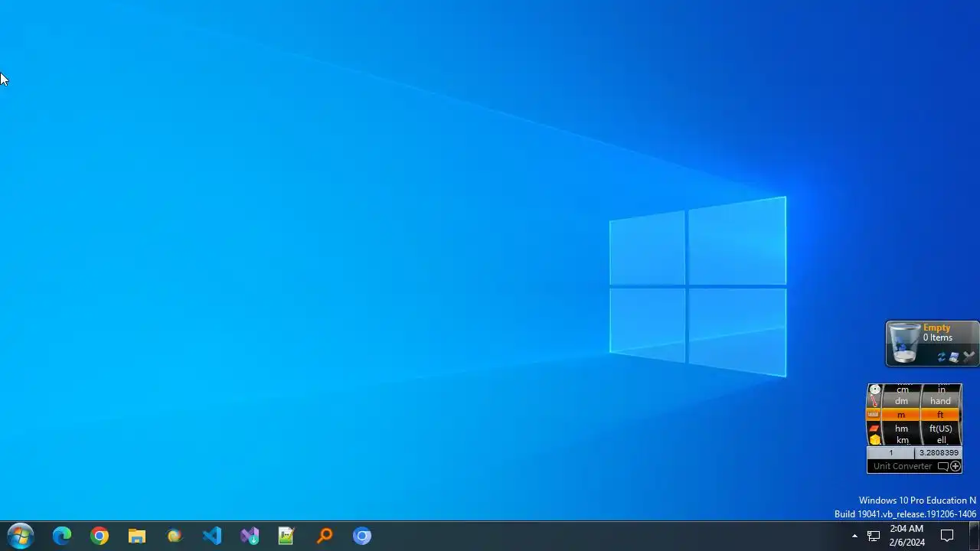Select the time category clock icon
This screenshot has height=551, width=980.
[874, 390]
